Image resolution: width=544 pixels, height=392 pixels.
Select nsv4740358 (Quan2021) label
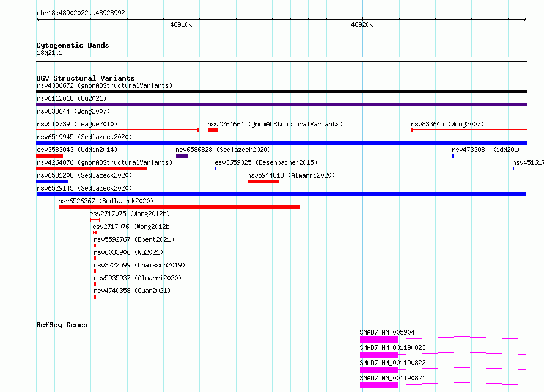132,291
